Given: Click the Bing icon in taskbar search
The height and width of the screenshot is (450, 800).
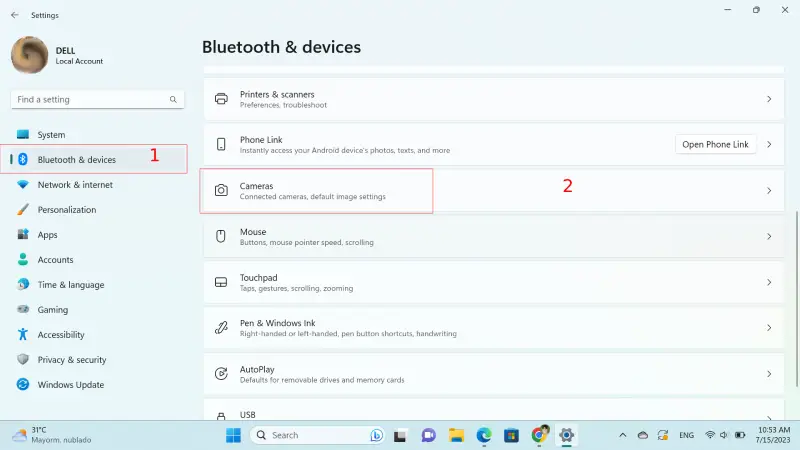Looking at the screenshot, I should pos(377,435).
